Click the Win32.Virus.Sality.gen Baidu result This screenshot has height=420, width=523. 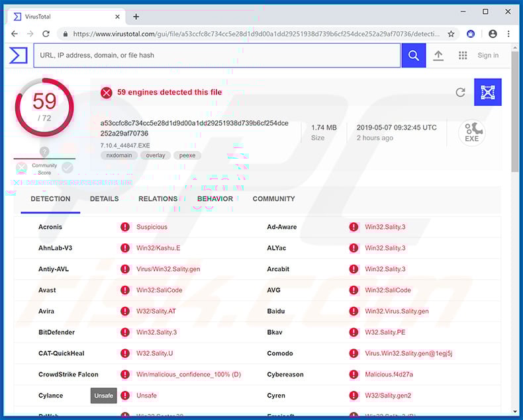(x=397, y=312)
